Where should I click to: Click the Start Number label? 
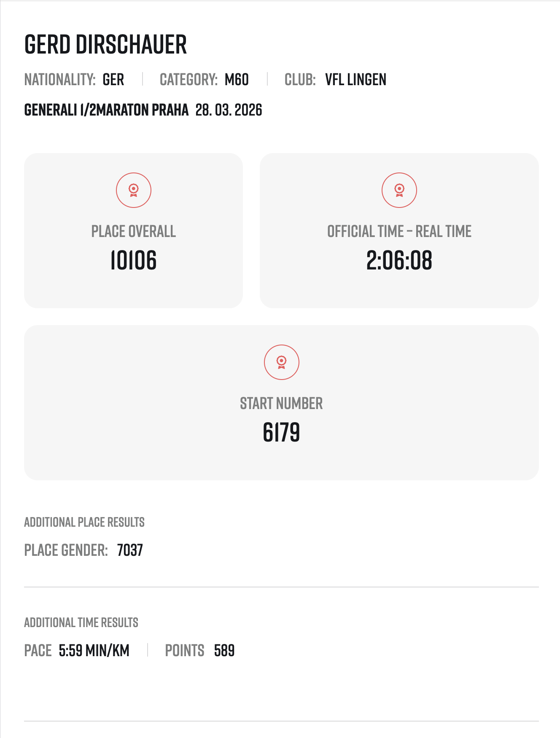(281, 404)
